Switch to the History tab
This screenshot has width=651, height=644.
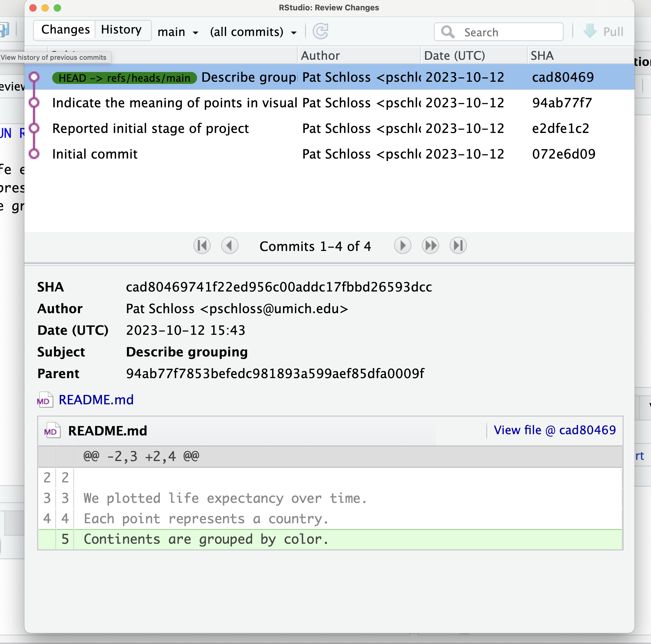click(x=122, y=30)
